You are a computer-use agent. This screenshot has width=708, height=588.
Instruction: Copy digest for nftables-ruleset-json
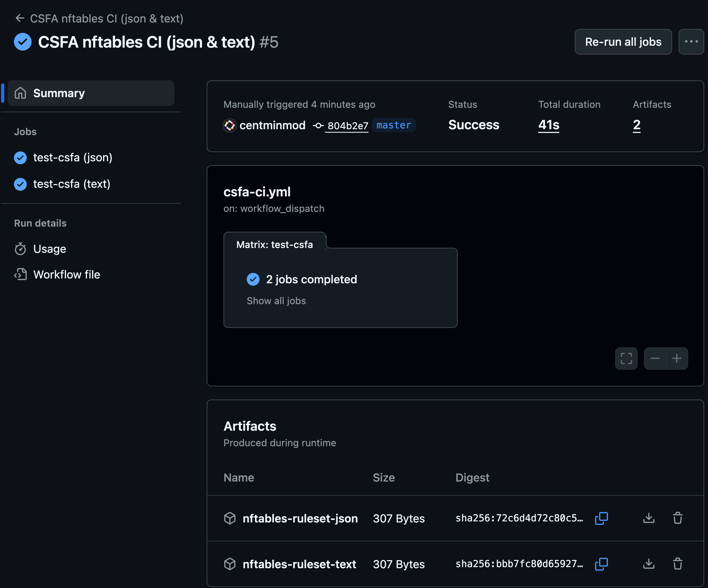coord(602,518)
